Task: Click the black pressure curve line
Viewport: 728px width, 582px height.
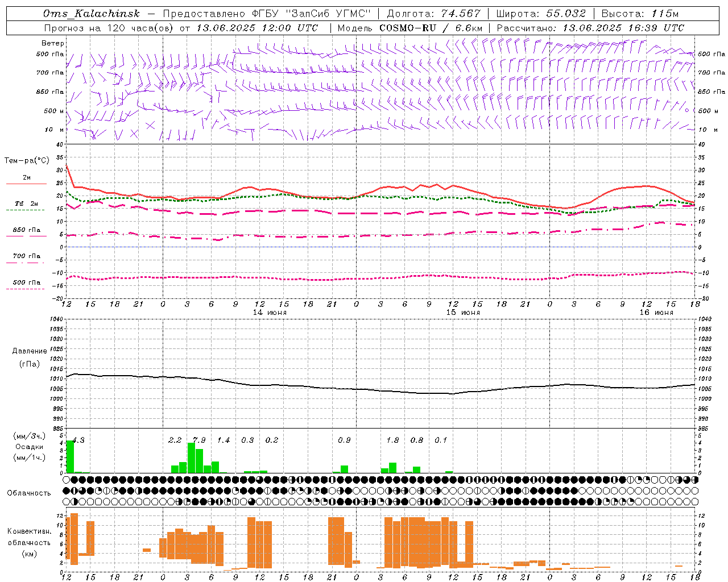Action: tap(380, 390)
